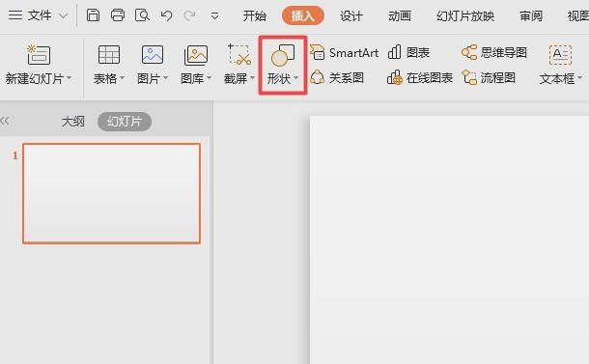The width and height of the screenshot is (589, 364).
Task: Expand the 表格 dropdown arrow
Action: (122, 78)
